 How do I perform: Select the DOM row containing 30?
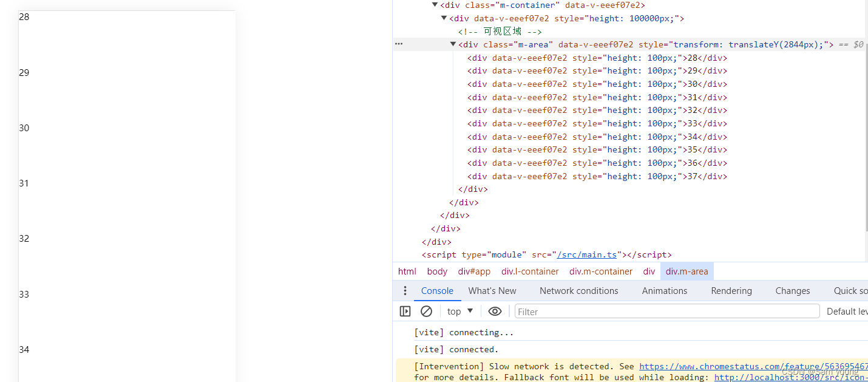tap(597, 84)
